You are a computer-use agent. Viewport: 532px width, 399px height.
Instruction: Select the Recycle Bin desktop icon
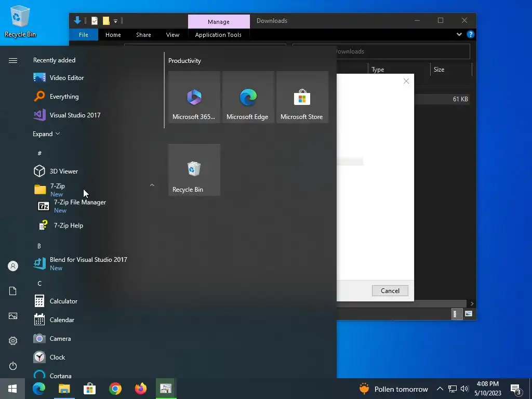[x=20, y=21]
